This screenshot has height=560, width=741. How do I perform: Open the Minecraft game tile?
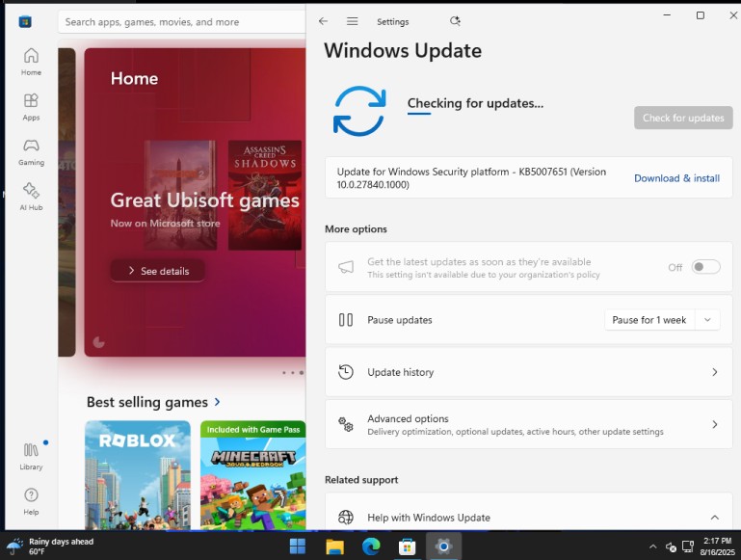pos(252,475)
